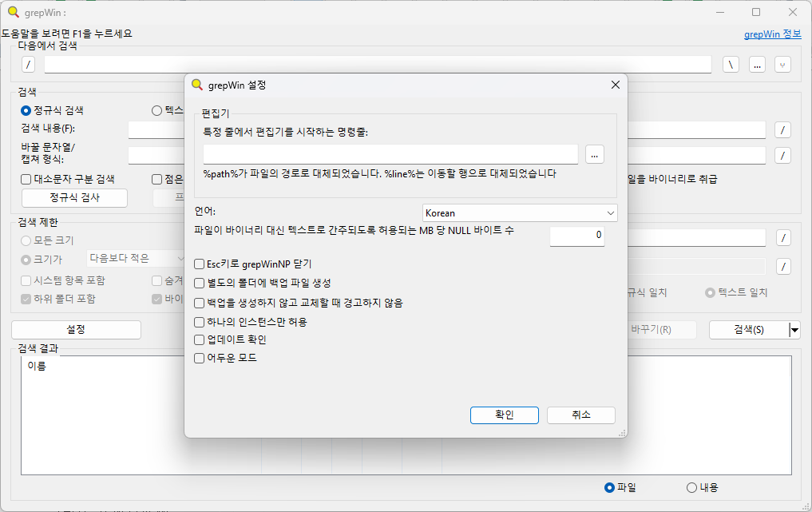Click the editor command line input field
This screenshot has height=512, width=812.
390,154
